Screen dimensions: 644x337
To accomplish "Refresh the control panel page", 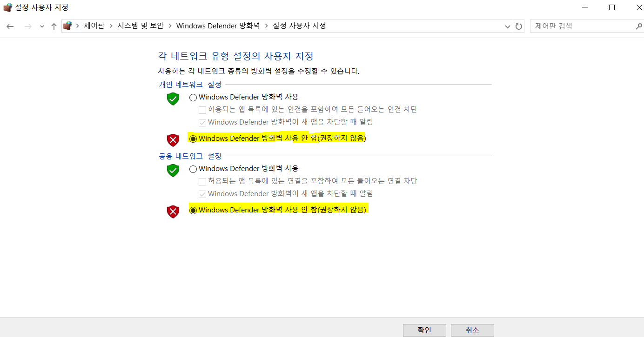I will point(519,26).
